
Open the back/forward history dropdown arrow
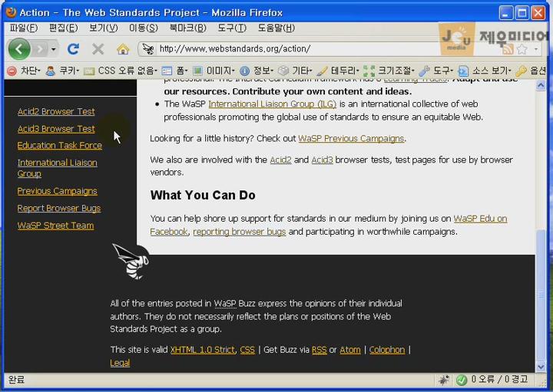coord(53,49)
